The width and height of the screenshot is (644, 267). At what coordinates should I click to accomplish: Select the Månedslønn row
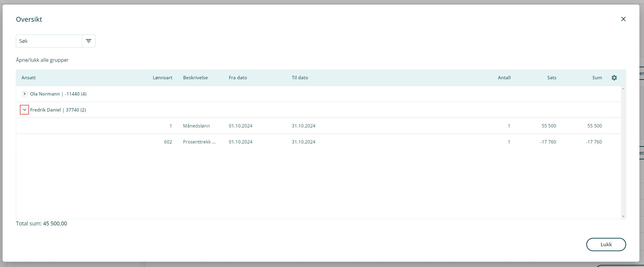click(x=196, y=126)
